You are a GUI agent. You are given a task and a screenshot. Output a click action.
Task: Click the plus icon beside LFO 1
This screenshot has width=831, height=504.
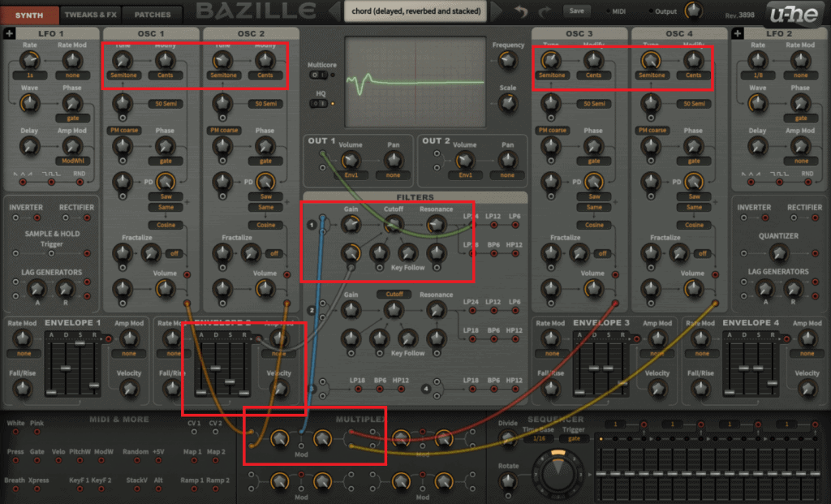pos(9,33)
